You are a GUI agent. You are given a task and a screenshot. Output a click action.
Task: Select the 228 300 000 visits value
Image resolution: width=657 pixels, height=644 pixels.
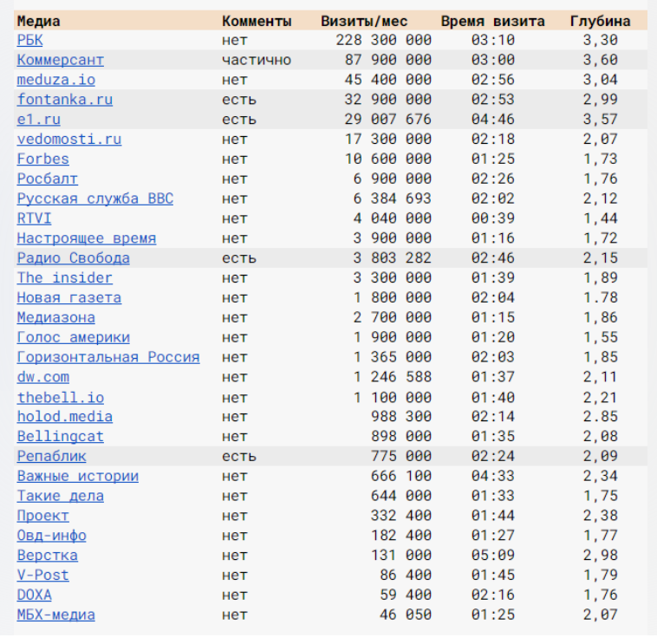(x=383, y=40)
